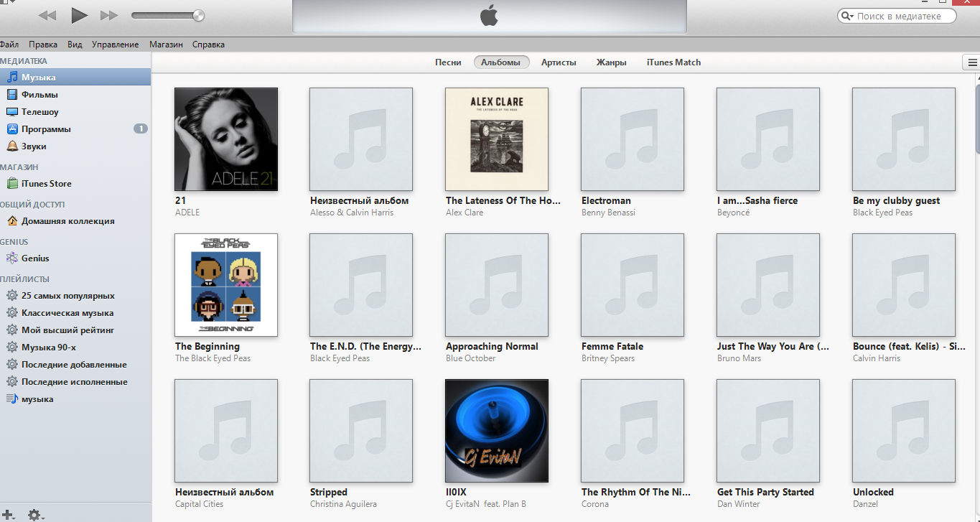Open the Electroman album placeholder artwork
Viewport: 980px width, 522px height.
coord(633,139)
